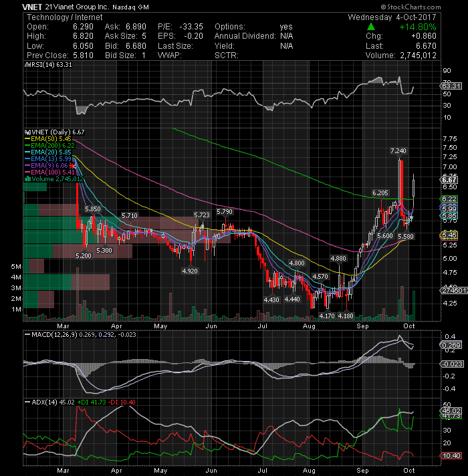468x476 pixels.
Task: Click the 5.300 low price annotation
Action: [x=104, y=251]
